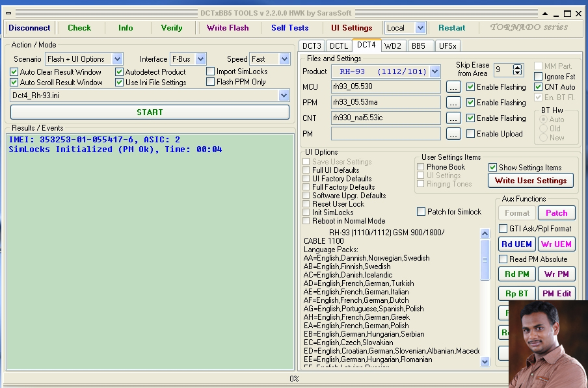Screen dimensions: 588x388
Task: Check Read PM Absolute
Action: coord(503,259)
